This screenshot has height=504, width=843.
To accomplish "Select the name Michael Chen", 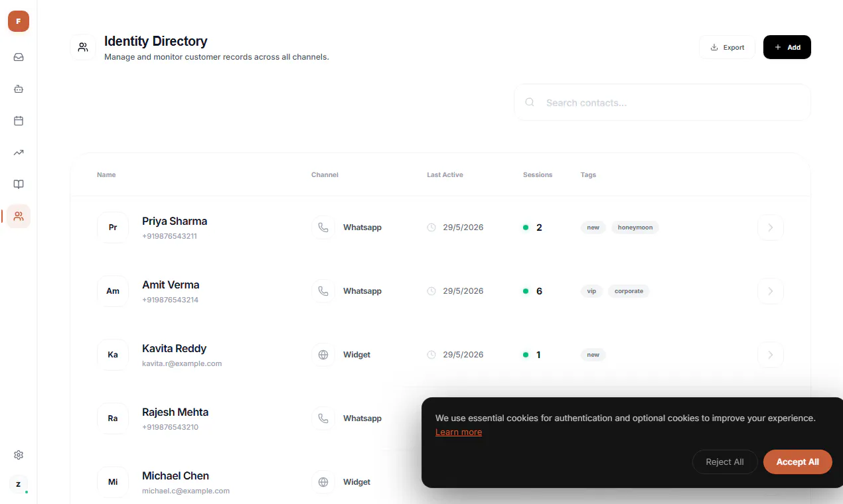I will click(x=175, y=476).
